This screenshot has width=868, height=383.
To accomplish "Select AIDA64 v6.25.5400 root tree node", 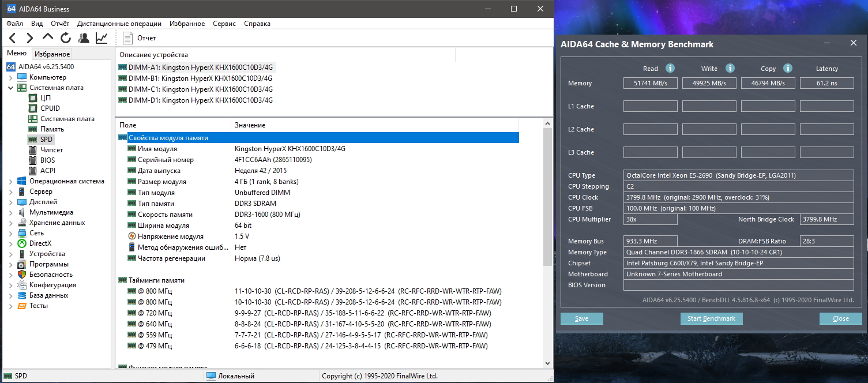I will [40, 66].
